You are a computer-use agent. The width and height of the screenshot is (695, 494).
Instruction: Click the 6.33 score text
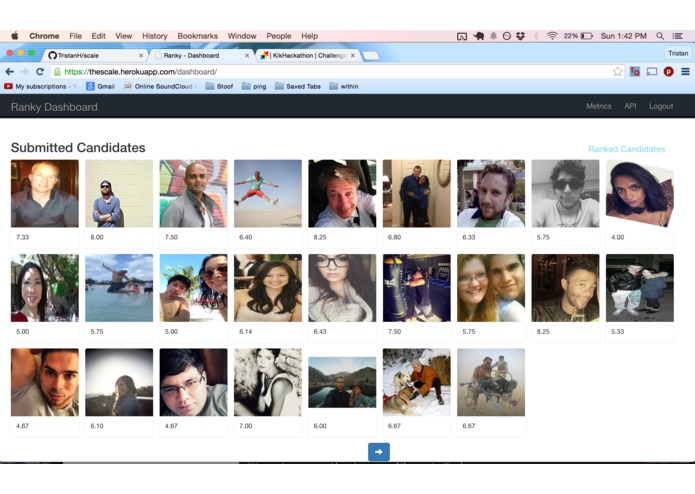pos(469,237)
